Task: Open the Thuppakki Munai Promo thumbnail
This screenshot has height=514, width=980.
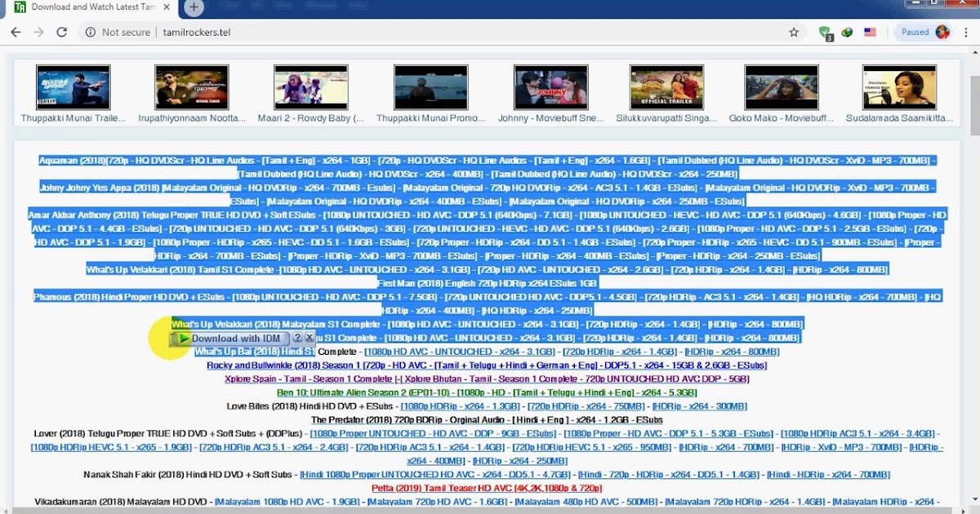Action: 430,87
